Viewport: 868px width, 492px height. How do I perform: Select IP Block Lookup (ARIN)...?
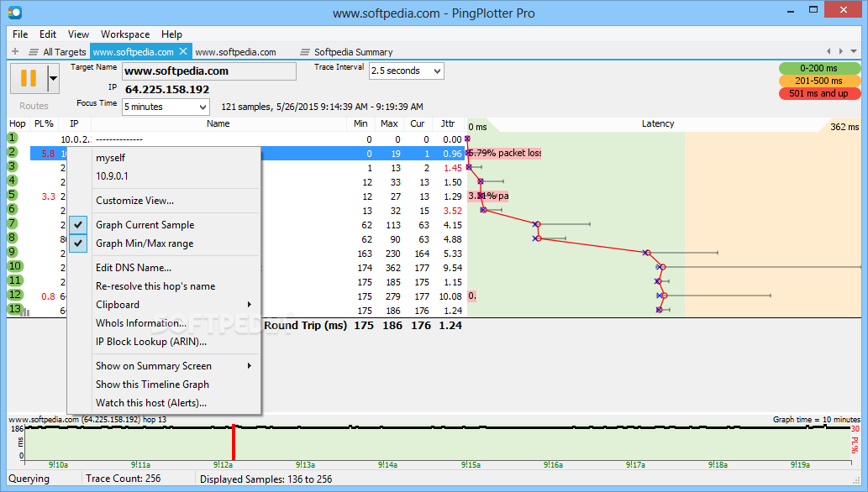[151, 342]
